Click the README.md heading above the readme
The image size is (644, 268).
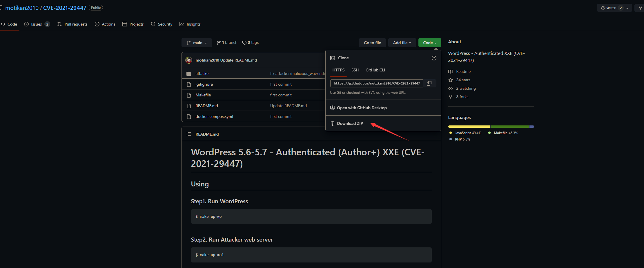207,134
